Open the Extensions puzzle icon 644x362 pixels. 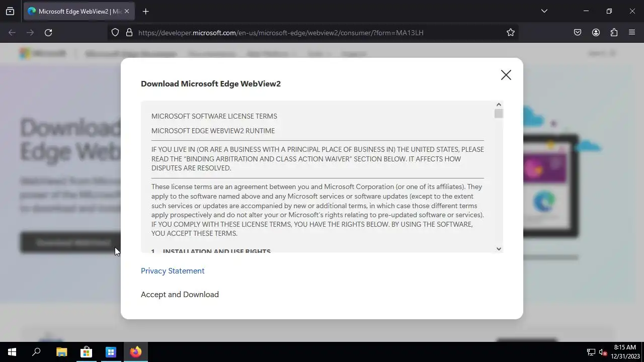click(x=614, y=33)
